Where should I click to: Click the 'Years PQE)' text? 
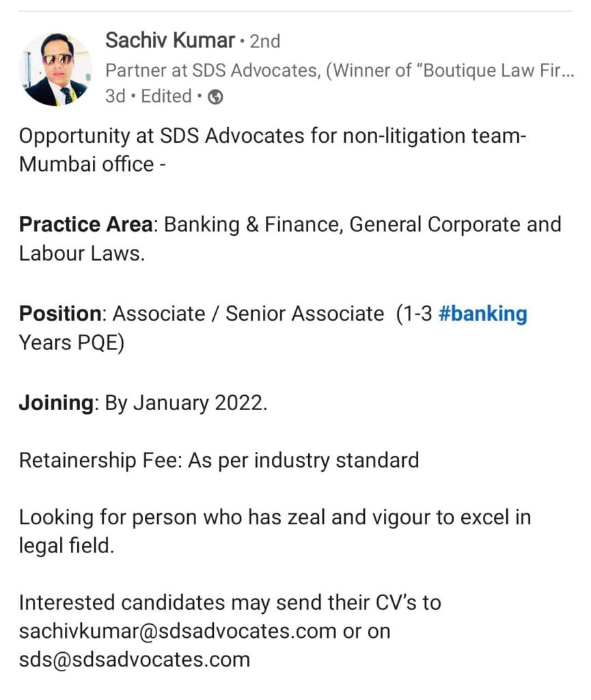(72, 343)
